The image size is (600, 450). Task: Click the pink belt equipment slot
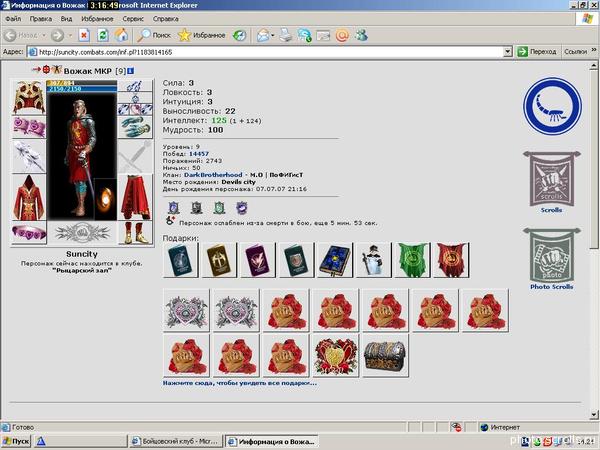[x=29, y=232]
